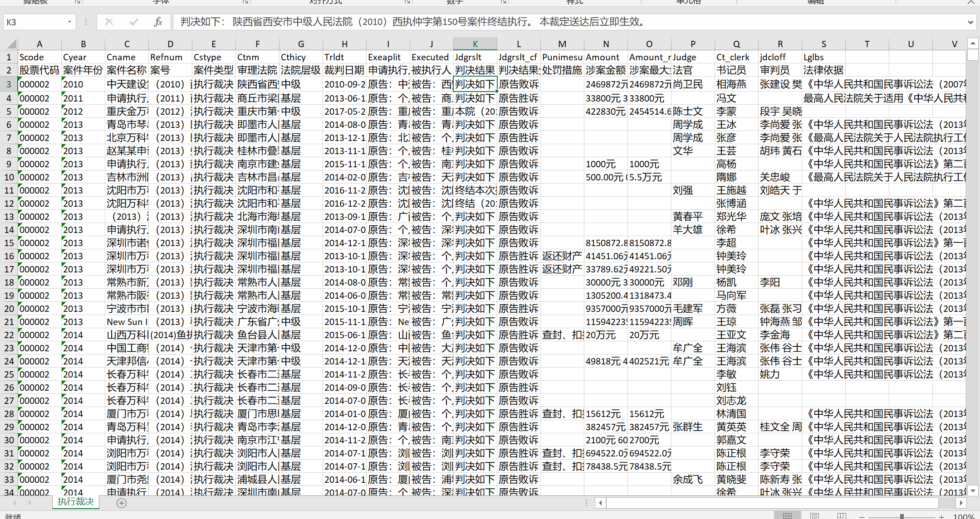
Task: Select column K header
Action: pyautogui.click(x=475, y=44)
